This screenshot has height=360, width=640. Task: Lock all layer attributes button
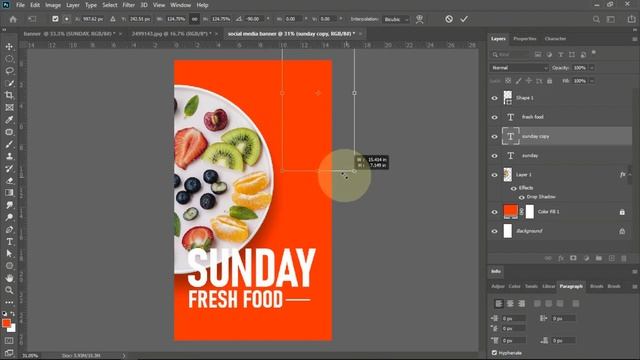click(549, 81)
